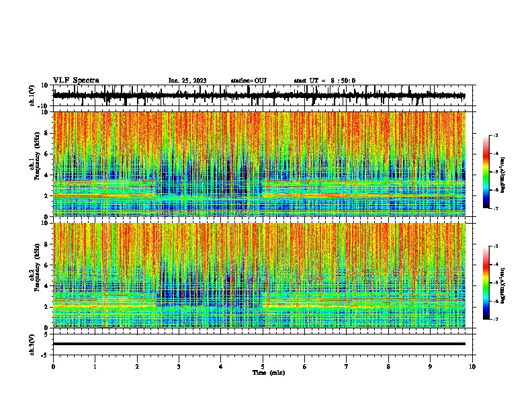Click the "station=OUI" label
Viewport: 532px width, 411px height.
tap(249, 81)
